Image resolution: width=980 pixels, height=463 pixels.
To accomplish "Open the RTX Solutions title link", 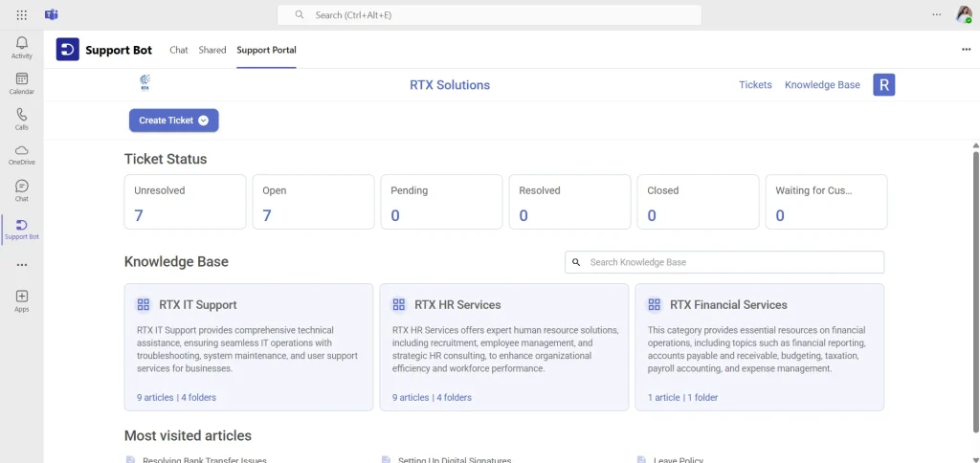I will click(x=450, y=85).
